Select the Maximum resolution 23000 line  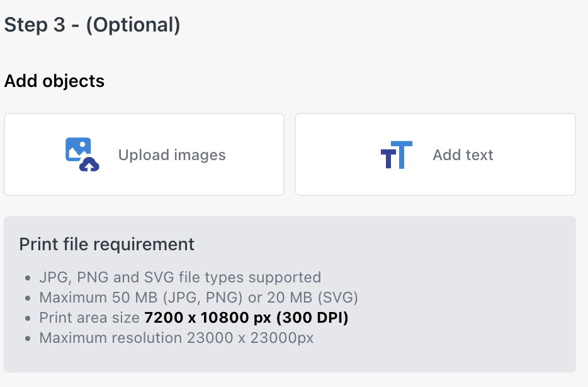(176, 338)
